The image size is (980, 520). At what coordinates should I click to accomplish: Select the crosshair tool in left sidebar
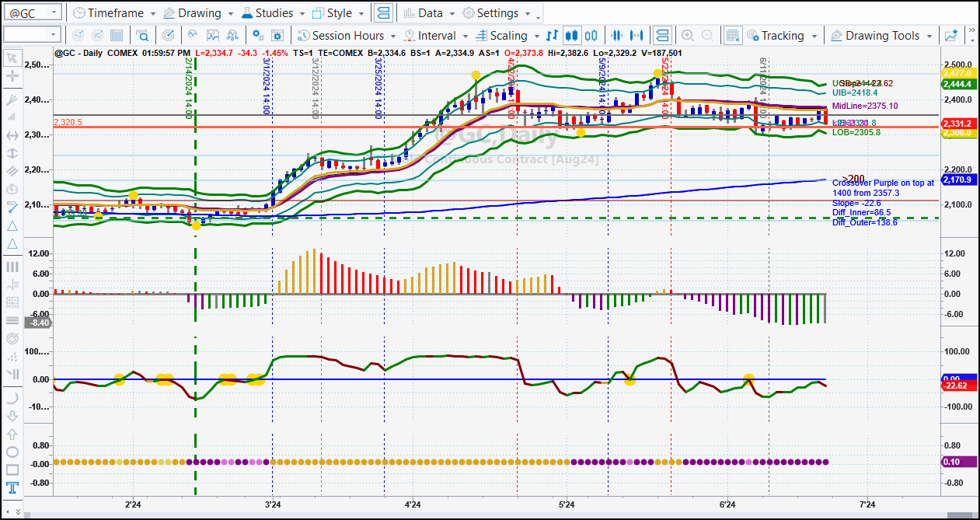tap(12, 76)
